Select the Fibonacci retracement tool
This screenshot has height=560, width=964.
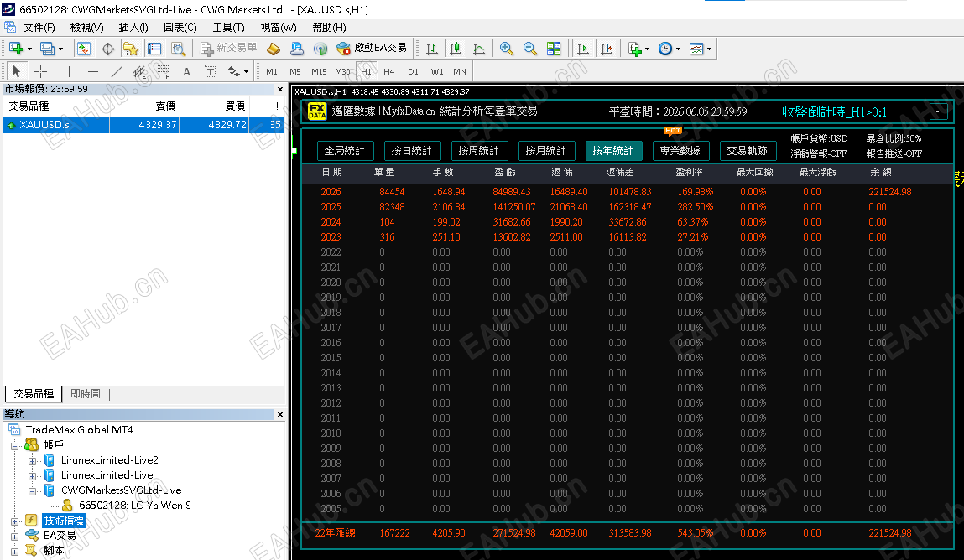(163, 72)
